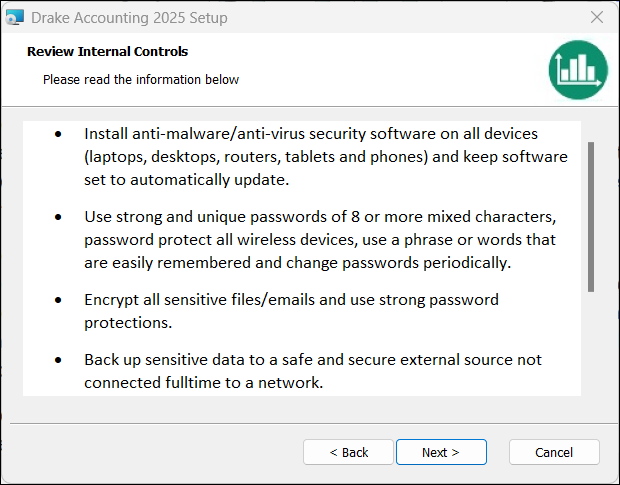Click the separator line above the buttons
Screen dimensions: 620x485
(309, 423)
